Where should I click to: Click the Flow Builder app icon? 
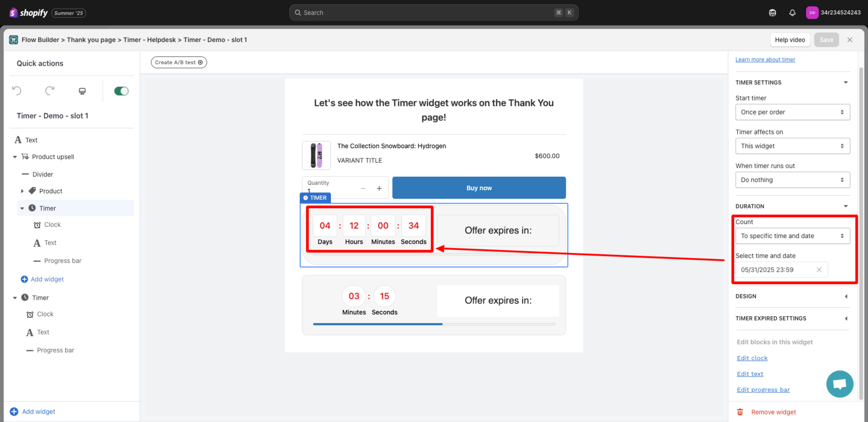click(x=14, y=40)
